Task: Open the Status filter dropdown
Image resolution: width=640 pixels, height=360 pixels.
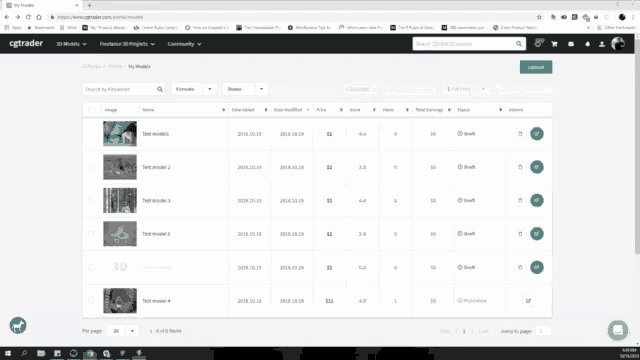Action: coord(245,89)
